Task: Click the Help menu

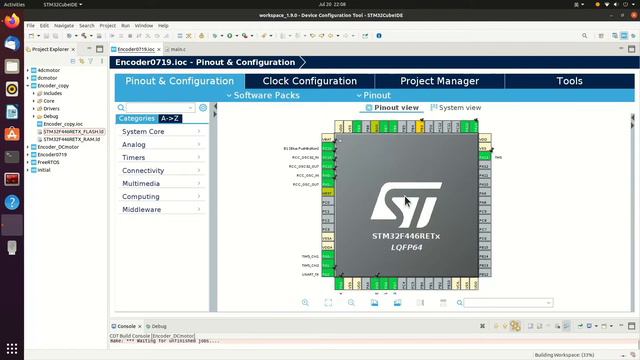Action: click(x=163, y=26)
